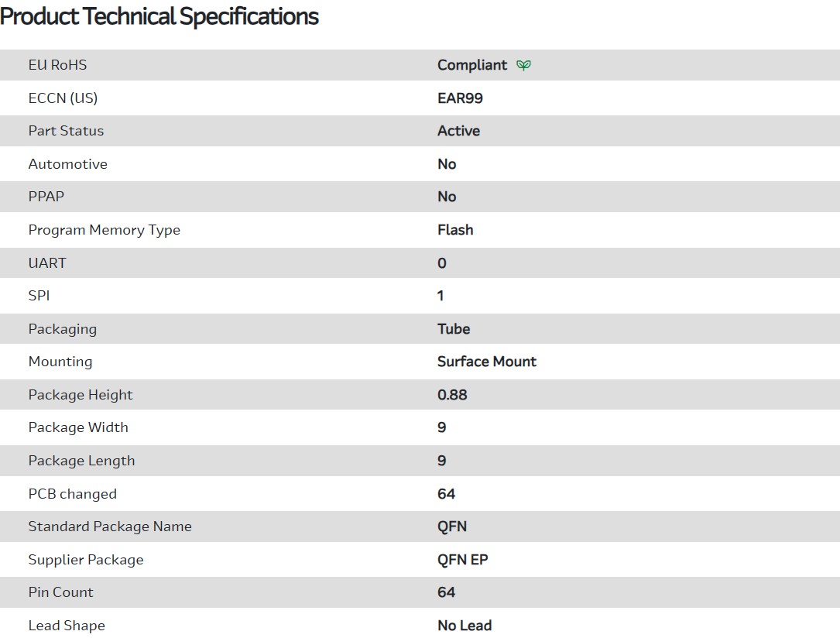This screenshot has width=840, height=638.
Task: Select the Pin Count label
Action: click(x=60, y=592)
